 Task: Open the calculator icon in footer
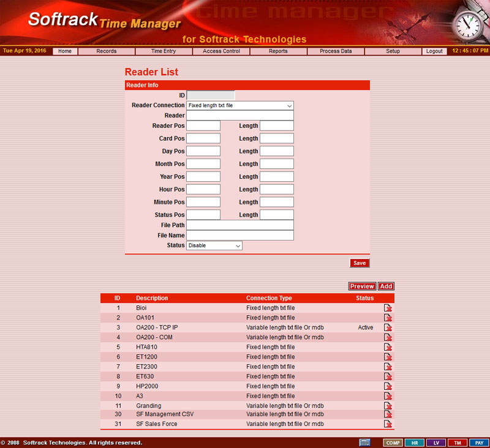pos(364,442)
